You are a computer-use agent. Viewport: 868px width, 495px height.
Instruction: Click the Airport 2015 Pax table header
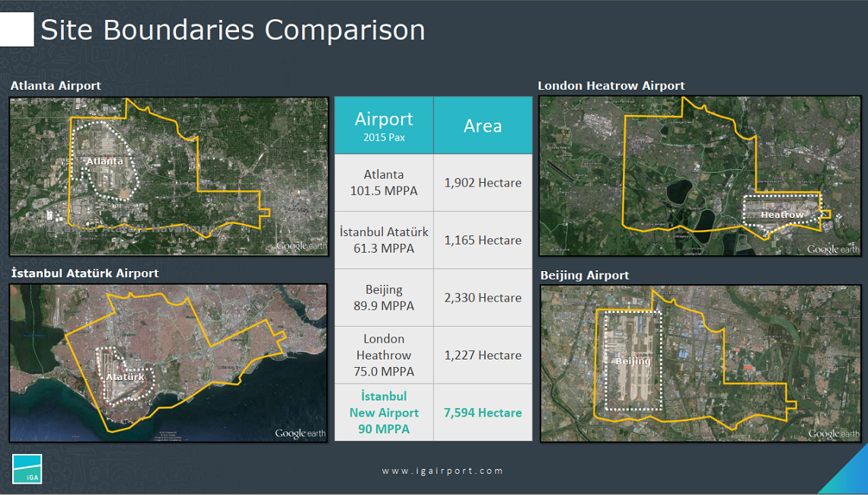(383, 125)
